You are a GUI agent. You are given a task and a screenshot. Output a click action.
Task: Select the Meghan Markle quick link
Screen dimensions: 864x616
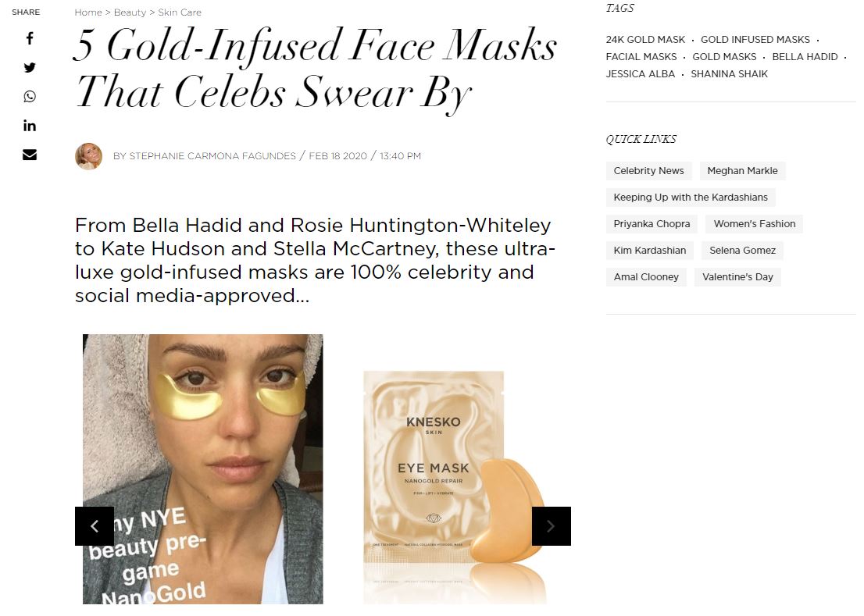(x=742, y=171)
